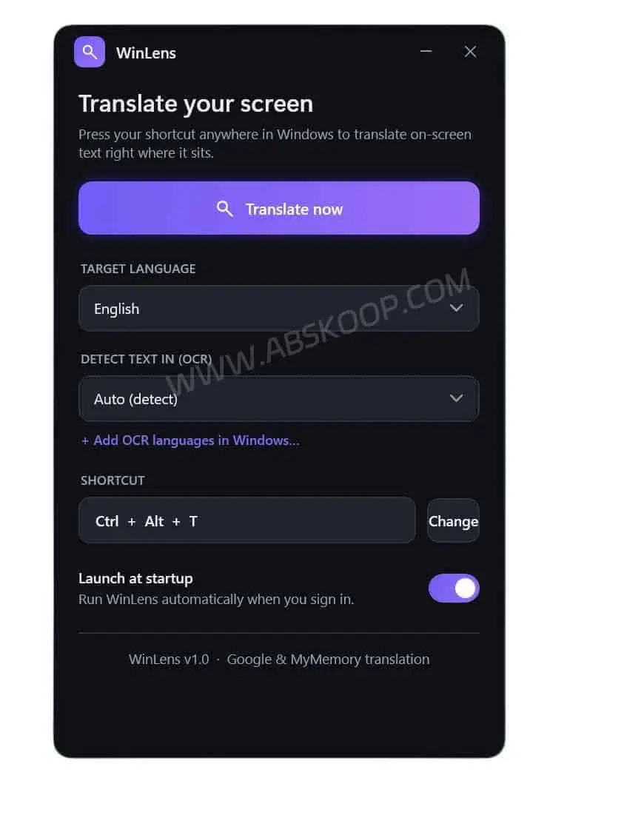This screenshot has width=644, height=818.
Task: Click Google & MyMemory translation footer text
Action: pos(328,659)
